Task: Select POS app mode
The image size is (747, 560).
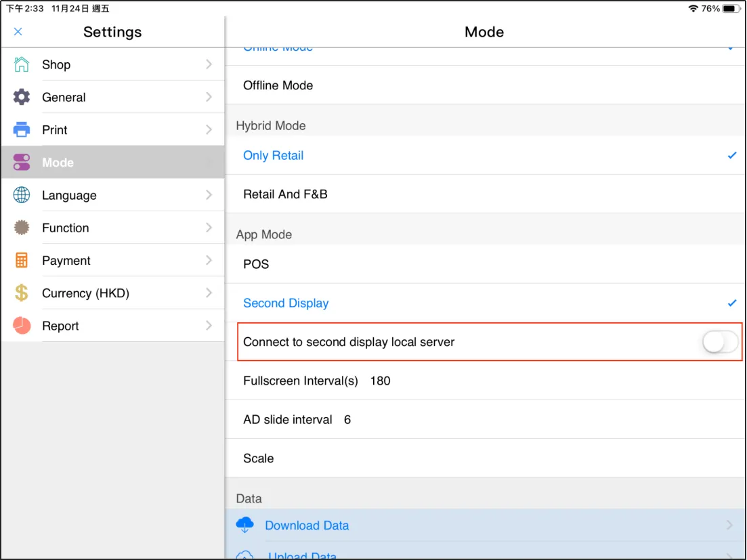Action: coord(256,264)
